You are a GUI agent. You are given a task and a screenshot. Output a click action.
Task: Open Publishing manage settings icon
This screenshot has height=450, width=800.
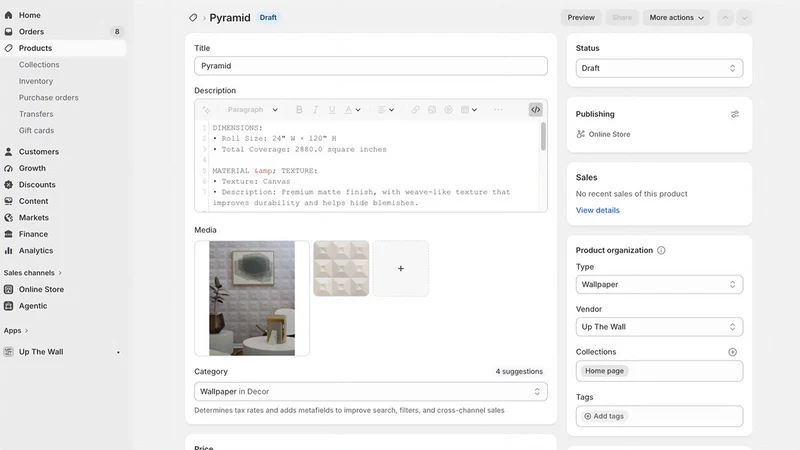(735, 114)
